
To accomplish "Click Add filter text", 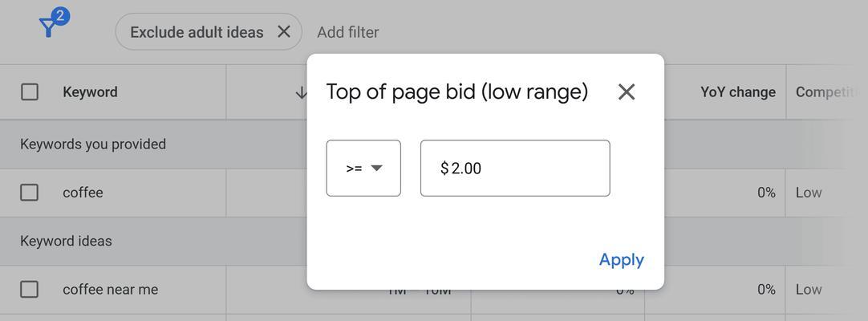I will coord(347,32).
